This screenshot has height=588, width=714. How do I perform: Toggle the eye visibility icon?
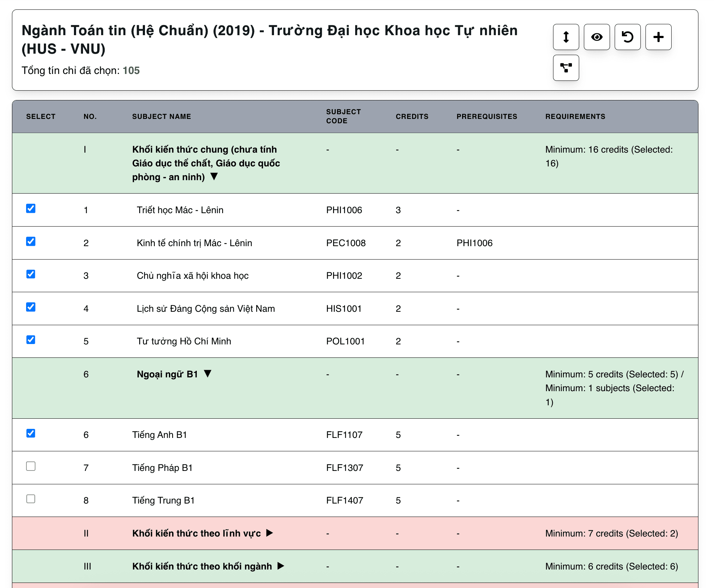(x=597, y=37)
